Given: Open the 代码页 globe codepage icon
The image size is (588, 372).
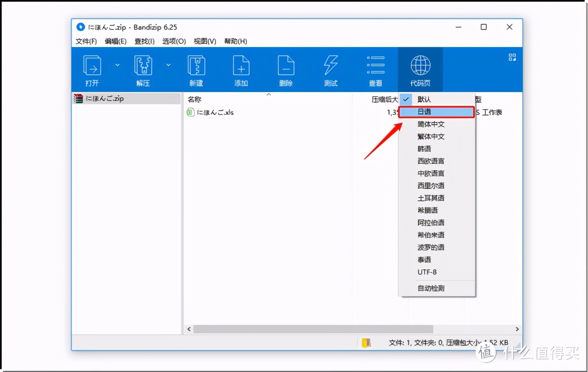Looking at the screenshot, I should pyautogui.click(x=420, y=69).
